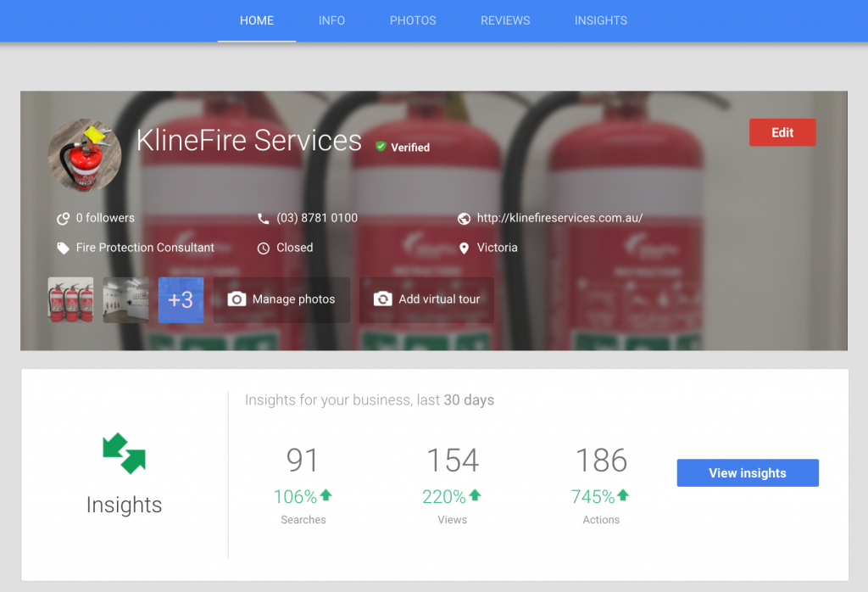The image size is (868, 592).
Task: Go to the REVIEWS tab
Action: [x=505, y=20]
